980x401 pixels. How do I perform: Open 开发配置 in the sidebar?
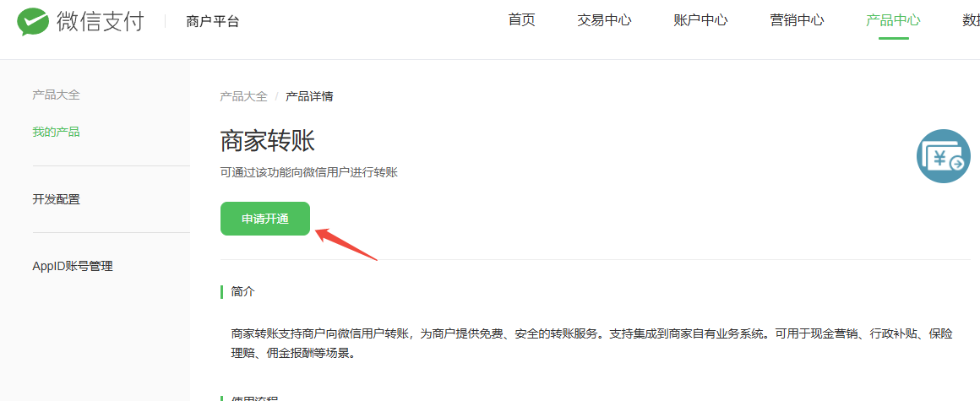[57, 200]
